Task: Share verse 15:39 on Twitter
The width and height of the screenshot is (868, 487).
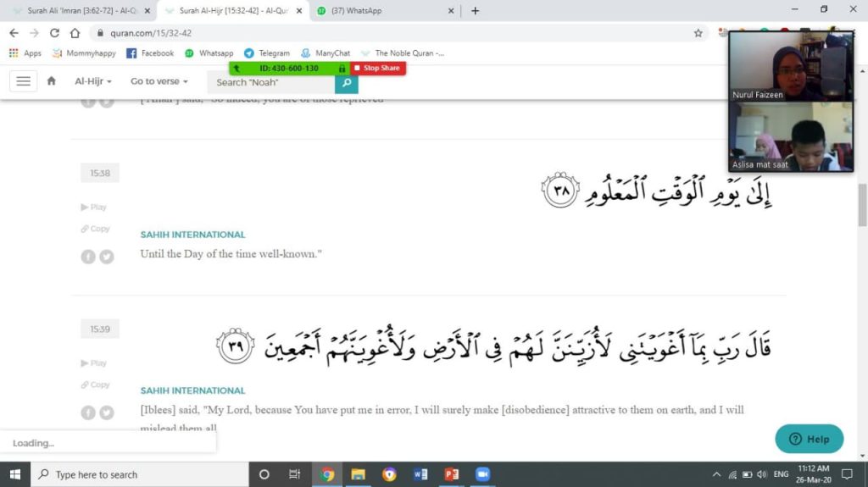Action: [107, 413]
